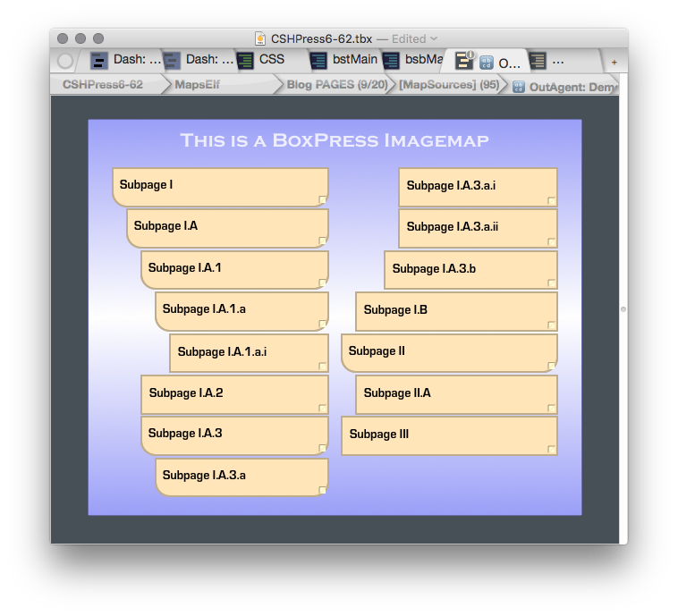Click the CSS tab's green note icon
678x616 pixels.
pyautogui.click(x=245, y=61)
